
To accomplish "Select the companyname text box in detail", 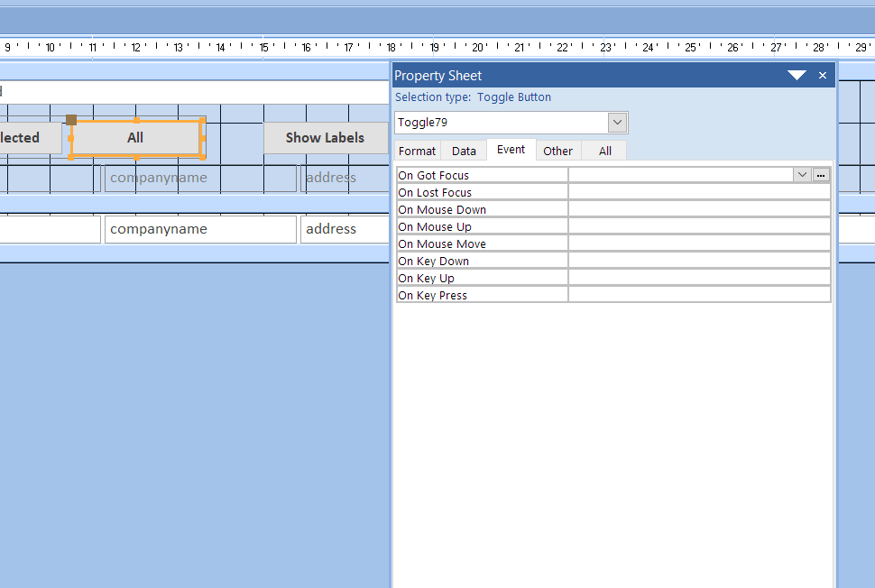I will click(200, 229).
